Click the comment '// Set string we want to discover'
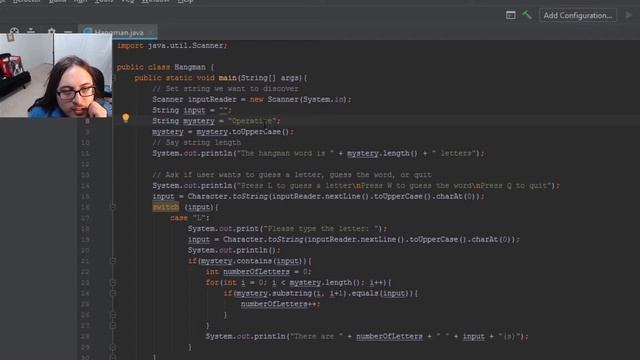640x360 pixels. [225, 89]
